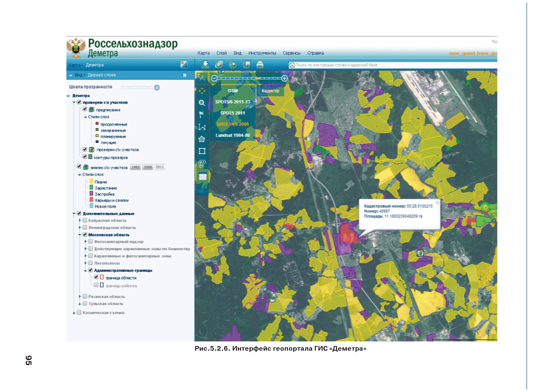Uncheck Дополнительные данные checkbox
This screenshot has height=392, width=560.
point(79,213)
